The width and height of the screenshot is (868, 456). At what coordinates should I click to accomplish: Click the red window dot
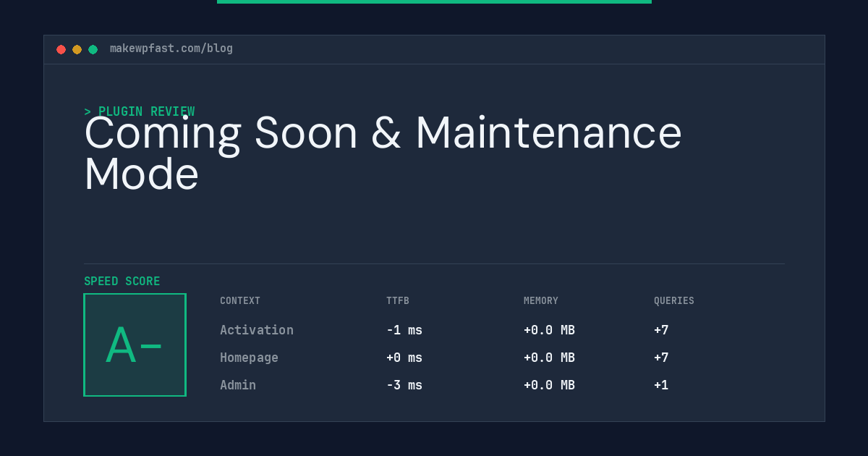point(61,49)
